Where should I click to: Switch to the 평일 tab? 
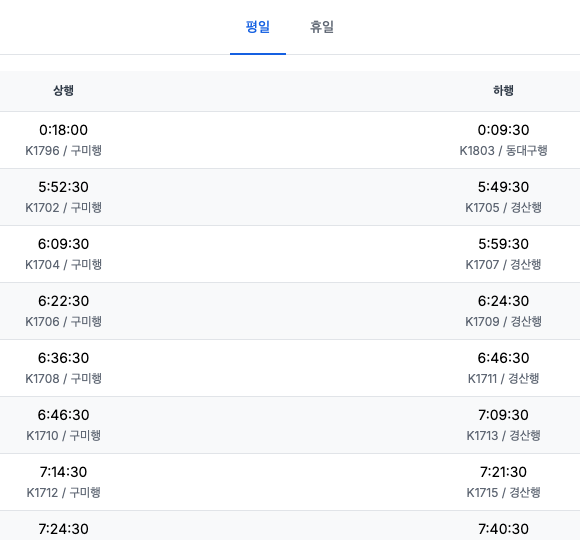(258, 27)
